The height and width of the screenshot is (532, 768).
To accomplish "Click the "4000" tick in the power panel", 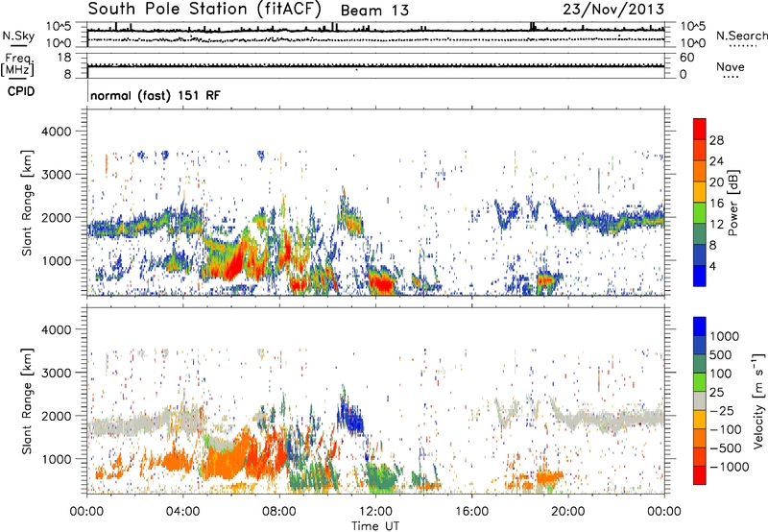I will tap(56, 132).
